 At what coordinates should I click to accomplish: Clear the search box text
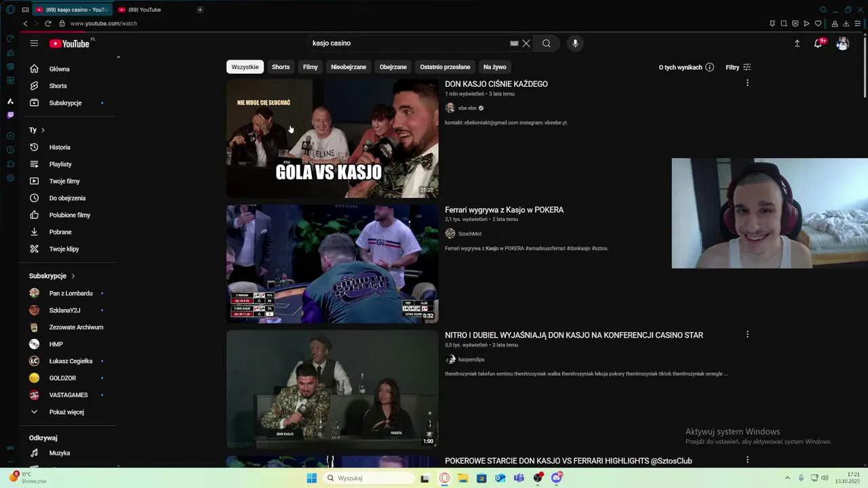(526, 43)
